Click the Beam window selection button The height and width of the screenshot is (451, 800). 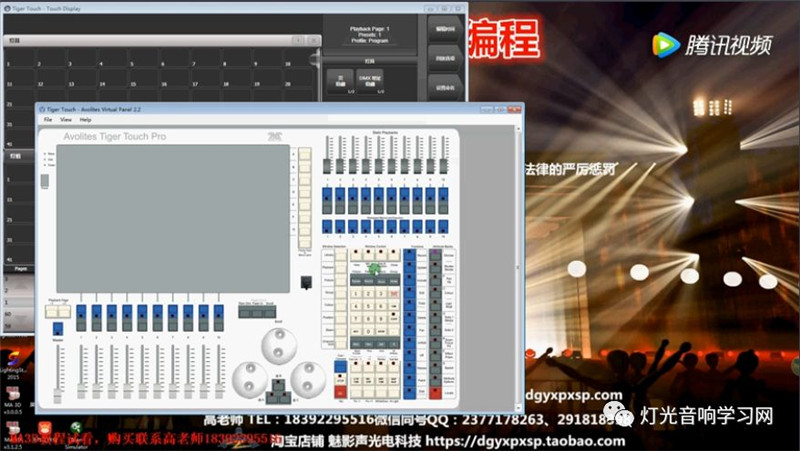click(x=341, y=330)
